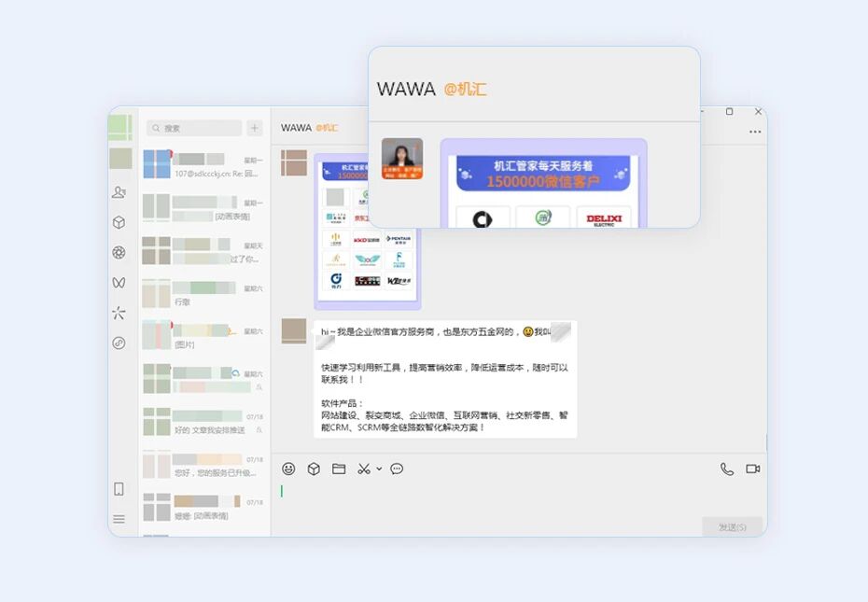Click the plus button beside search
Screen dimensions: 868x602
point(255,128)
